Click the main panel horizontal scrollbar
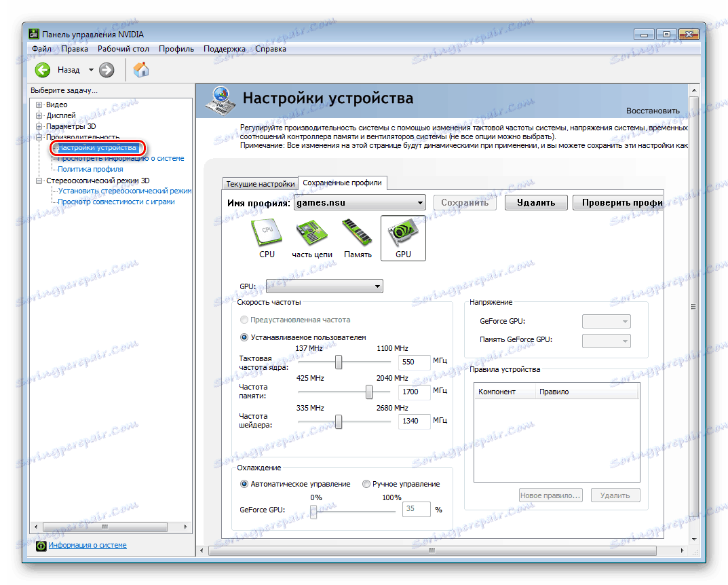 [x=433, y=550]
